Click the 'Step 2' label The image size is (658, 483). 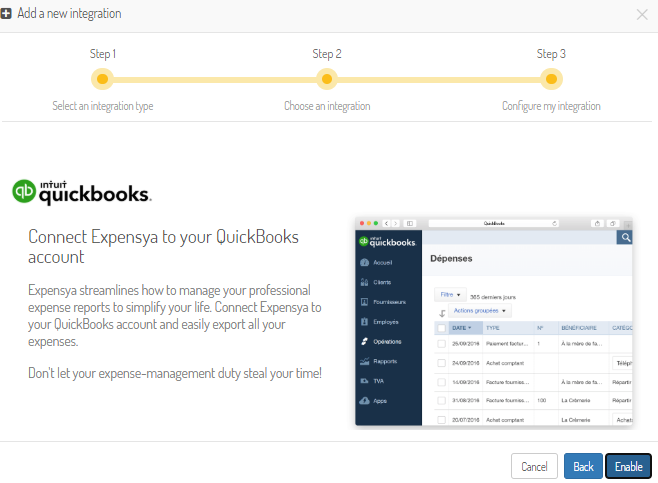(x=327, y=54)
